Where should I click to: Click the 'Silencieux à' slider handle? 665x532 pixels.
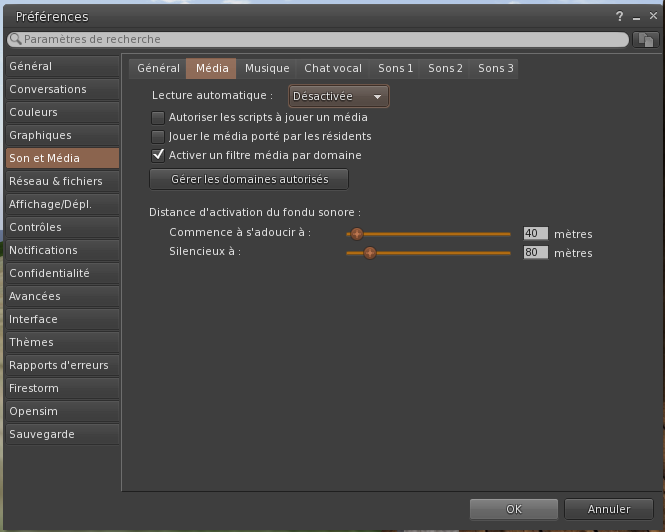(x=369, y=253)
